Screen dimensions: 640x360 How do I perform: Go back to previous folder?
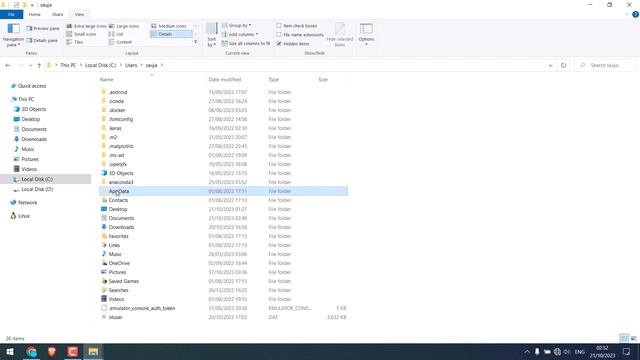point(8,65)
